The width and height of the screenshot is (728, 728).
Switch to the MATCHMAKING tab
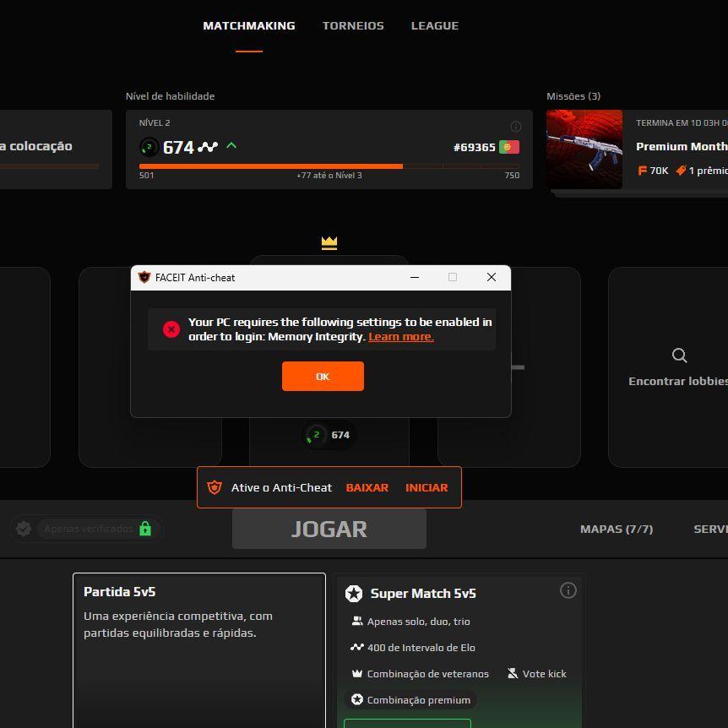pos(249,25)
